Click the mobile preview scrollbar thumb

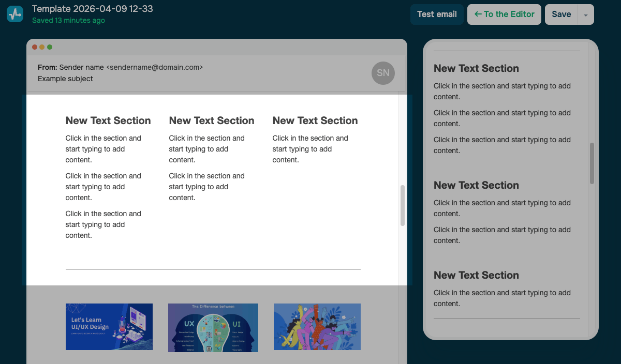[x=592, y=163]
